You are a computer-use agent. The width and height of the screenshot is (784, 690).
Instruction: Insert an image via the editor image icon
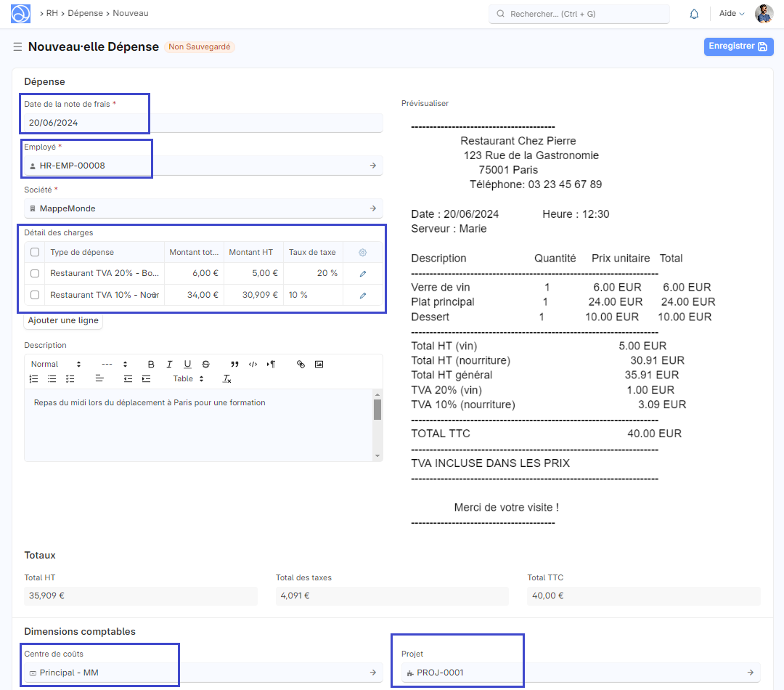click(319, 364)
